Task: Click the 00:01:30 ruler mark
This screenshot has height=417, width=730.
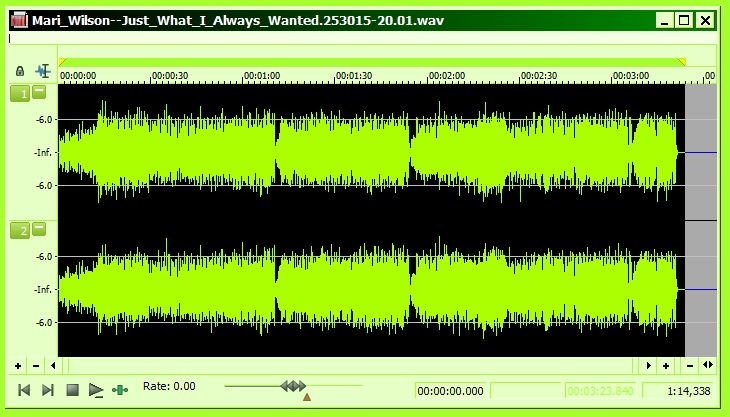Action: (354, 75)
